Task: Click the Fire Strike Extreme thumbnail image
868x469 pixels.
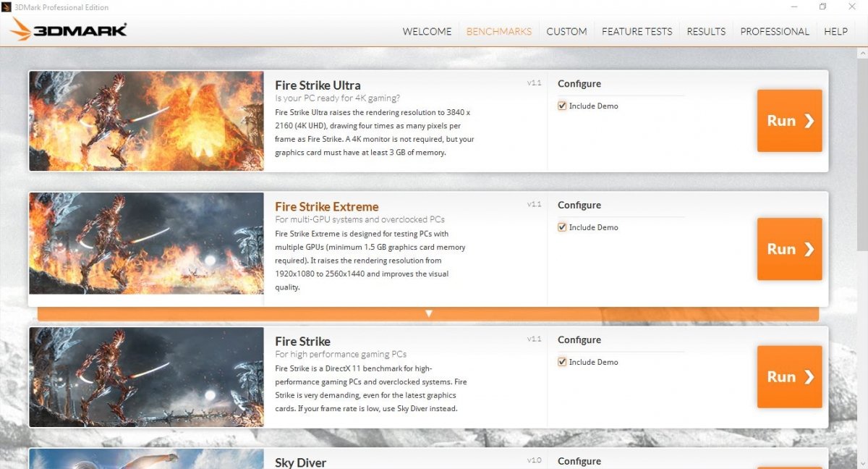Action: pyautogui.click(x=146, y=243)
